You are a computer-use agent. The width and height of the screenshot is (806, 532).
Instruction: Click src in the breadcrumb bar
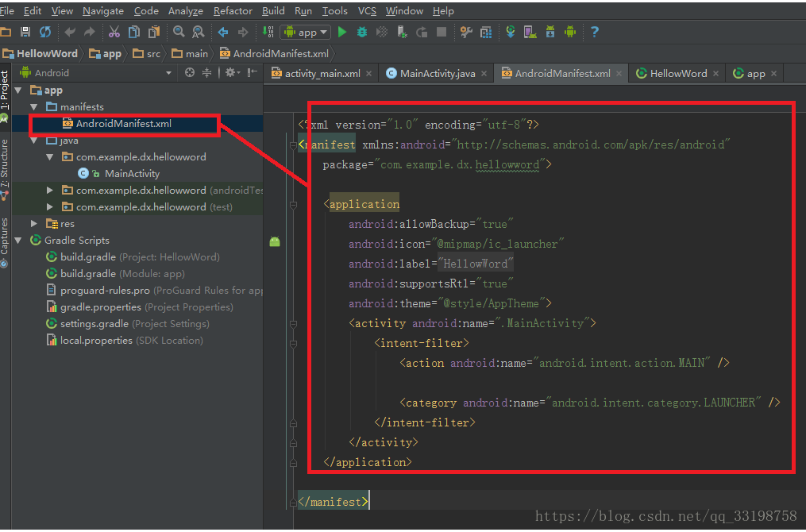pyautogui.click(x=146, y=53)
